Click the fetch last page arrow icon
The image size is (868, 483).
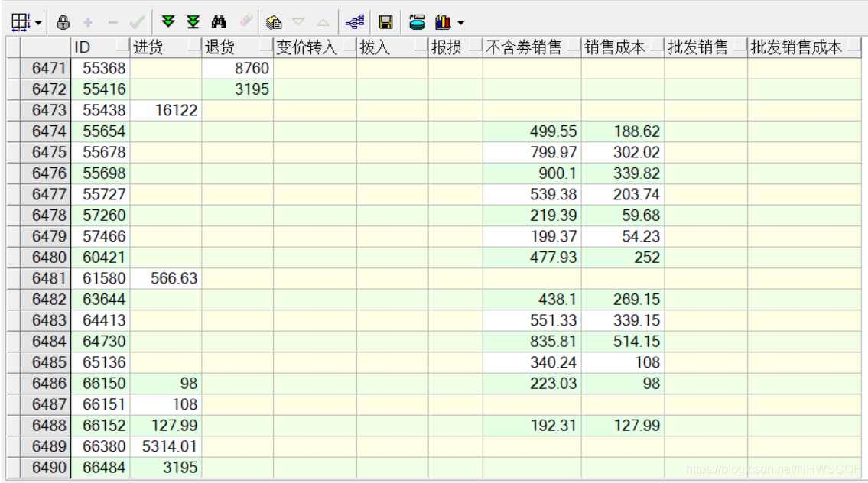pyautogui.click(x=193, y=21)
